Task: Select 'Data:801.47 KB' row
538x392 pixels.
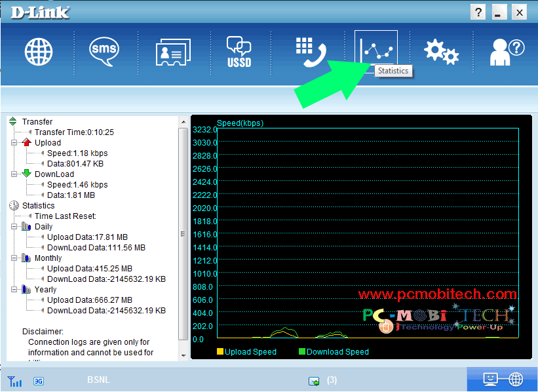Action: (x=75, y=164)
